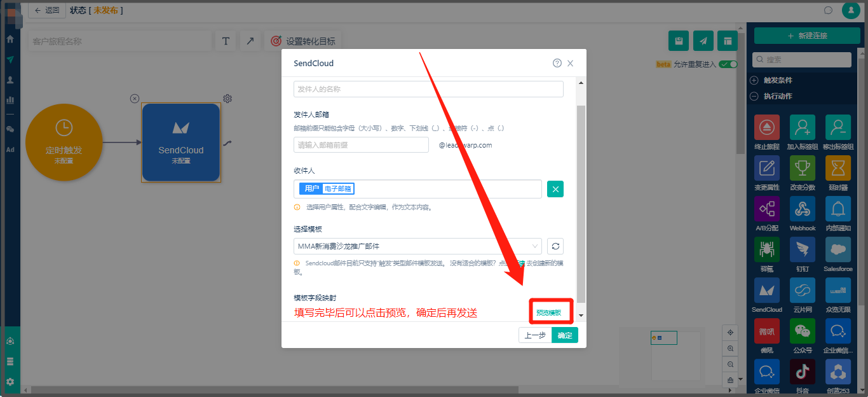This screenshot has height=397, width=868.
Task: Close the SendCloud dialog
Action: [x=570, y=63]
